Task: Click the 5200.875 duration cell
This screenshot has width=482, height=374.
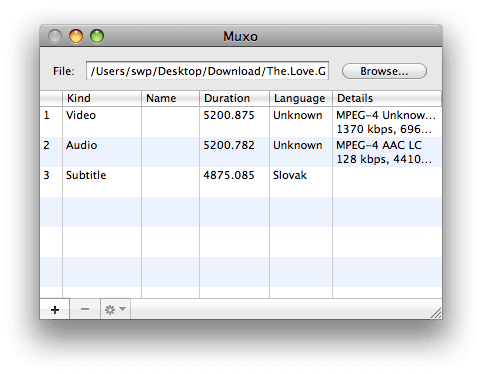Action: pyautogui.click(x=229, y=115)
